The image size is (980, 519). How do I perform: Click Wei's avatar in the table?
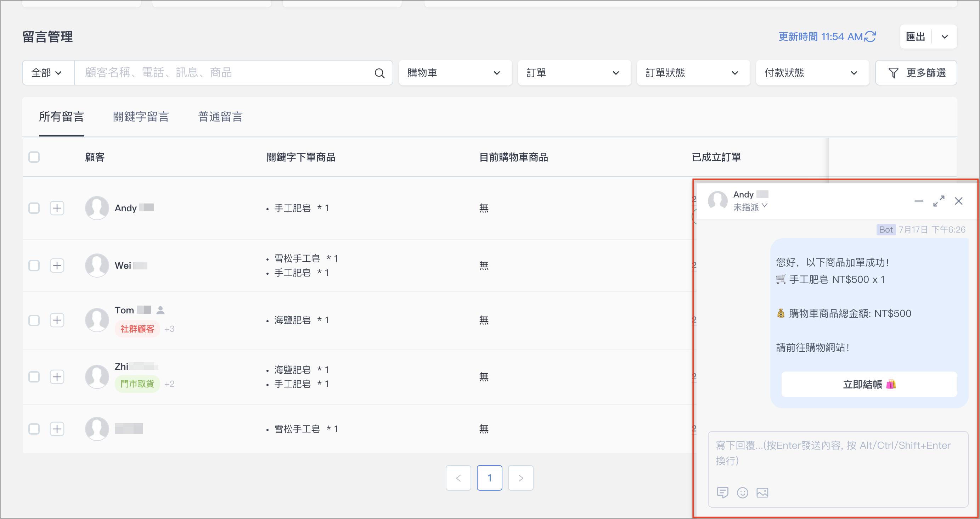pyautogui.click(x=97, y=266)
